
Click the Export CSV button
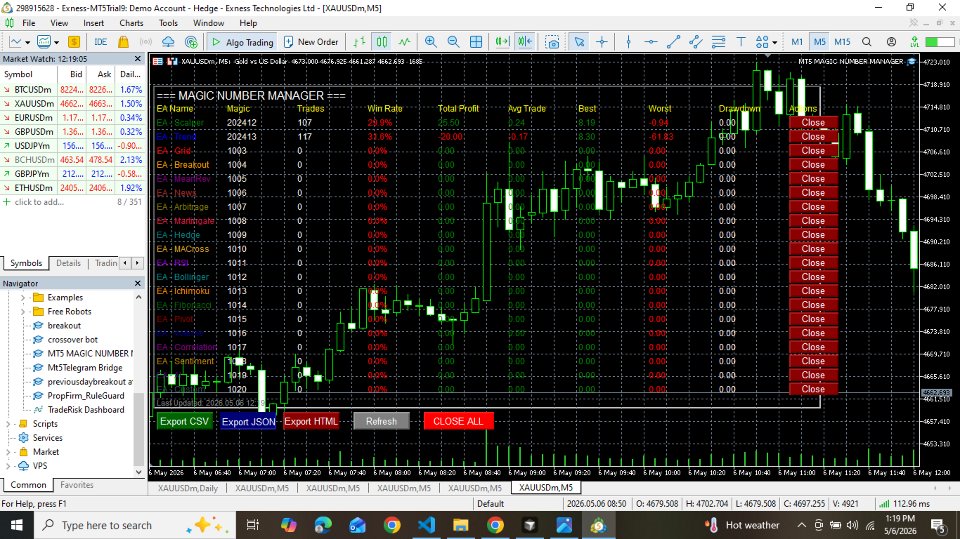coord(184,421)
